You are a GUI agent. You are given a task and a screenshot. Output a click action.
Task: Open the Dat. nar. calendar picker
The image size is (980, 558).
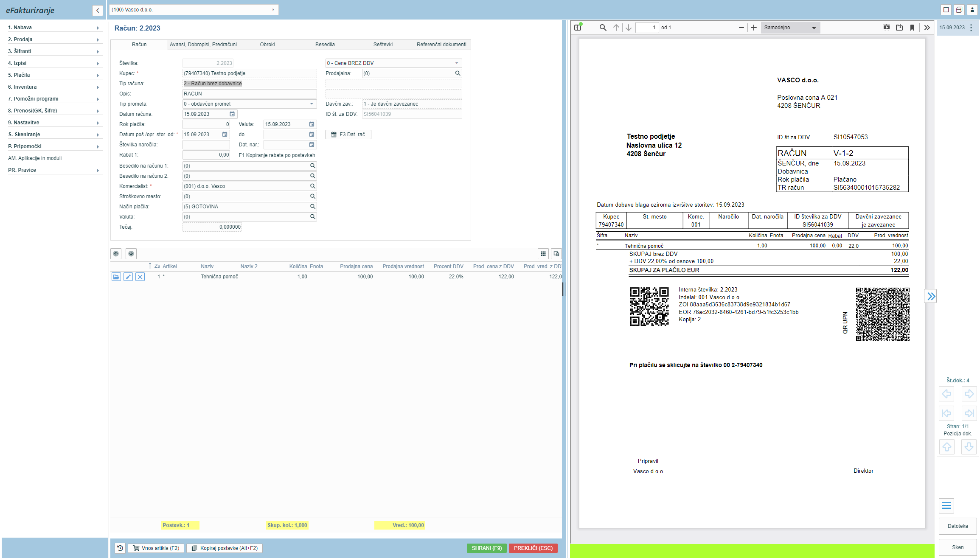click(x=312, y=145)
